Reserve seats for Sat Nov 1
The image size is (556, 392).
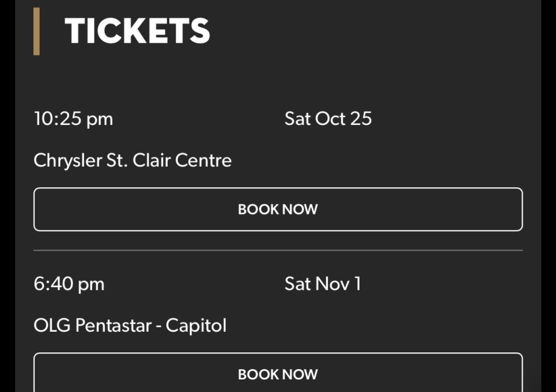pyautogui.click(x=278, y=374)
